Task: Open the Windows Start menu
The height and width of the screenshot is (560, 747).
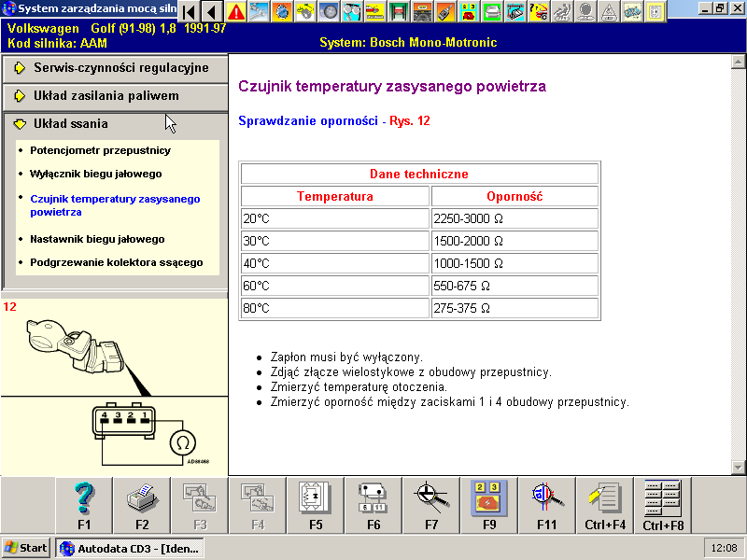Action: tap(26, 548)
